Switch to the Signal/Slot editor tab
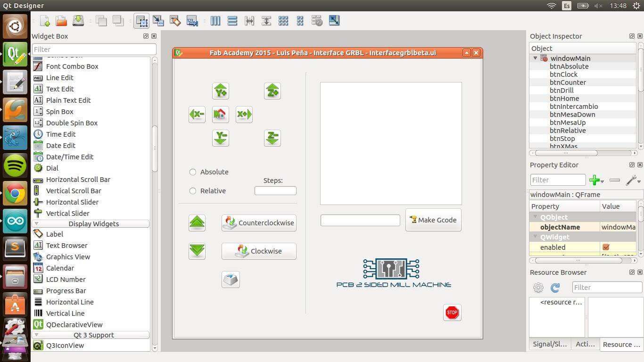Screen dimensions: 644x362 (550, 344)
